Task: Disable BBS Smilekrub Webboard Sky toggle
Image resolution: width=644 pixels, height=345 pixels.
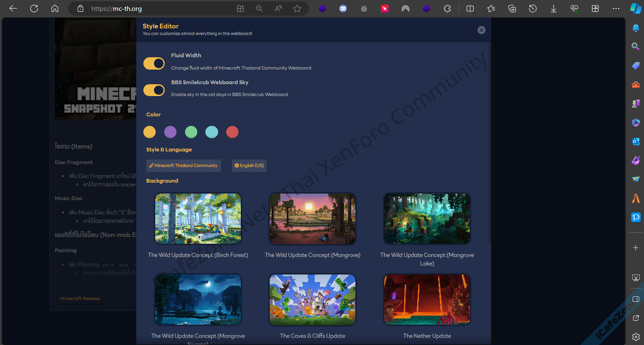Action: (154, 90)
